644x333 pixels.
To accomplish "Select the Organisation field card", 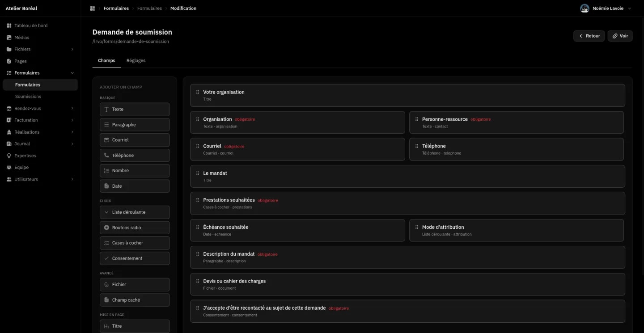I will point(297,122).
